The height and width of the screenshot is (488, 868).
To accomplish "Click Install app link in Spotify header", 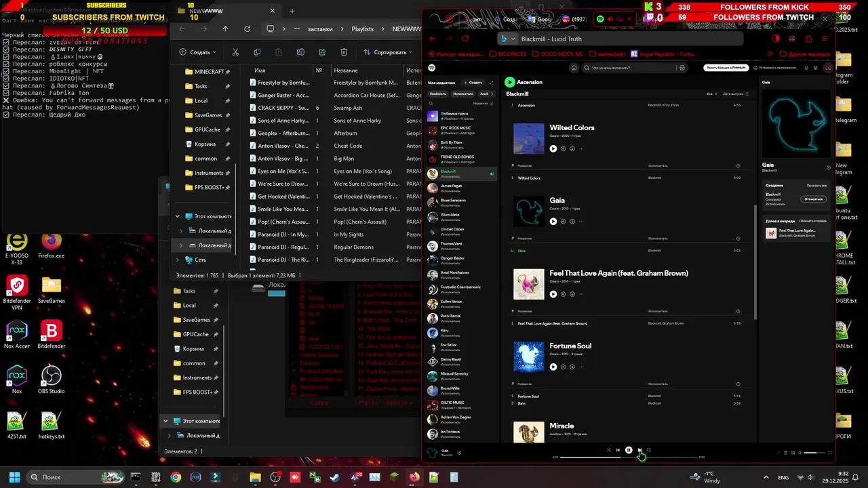I will 774,68.
